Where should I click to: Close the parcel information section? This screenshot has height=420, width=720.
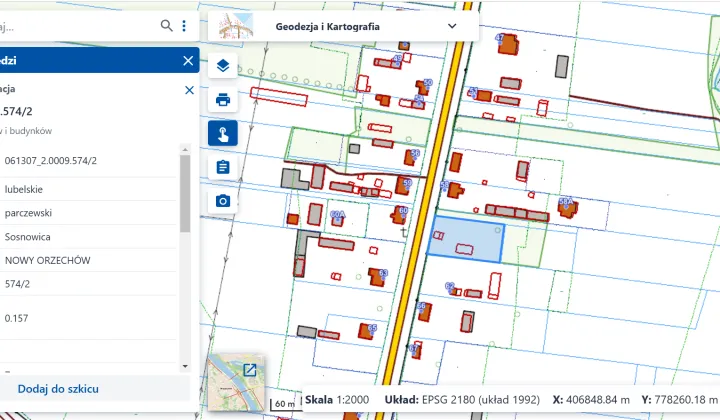click(189, 90)
